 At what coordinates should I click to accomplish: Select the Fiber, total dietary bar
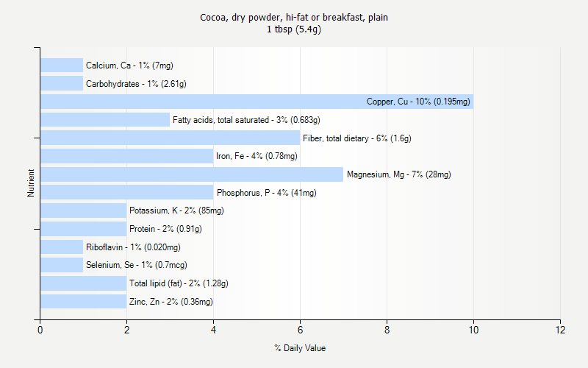[170, 138]
